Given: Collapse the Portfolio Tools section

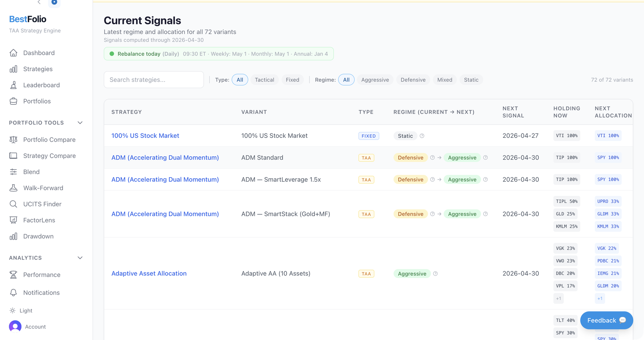Looking at the screenshot, I should point(80,122).
